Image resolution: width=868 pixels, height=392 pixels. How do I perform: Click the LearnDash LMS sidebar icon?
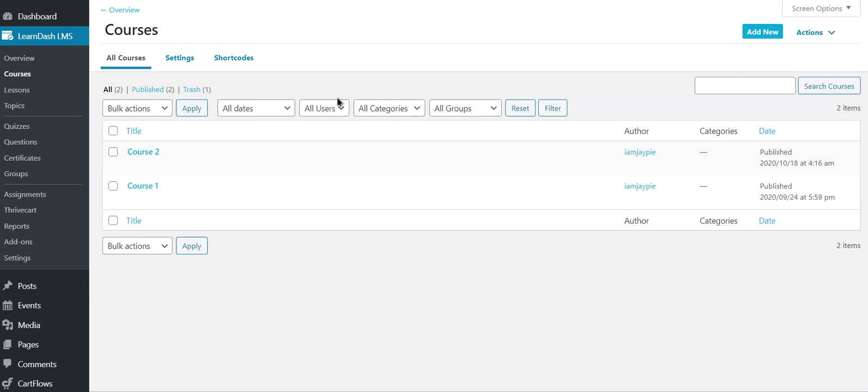pos(8,36)
